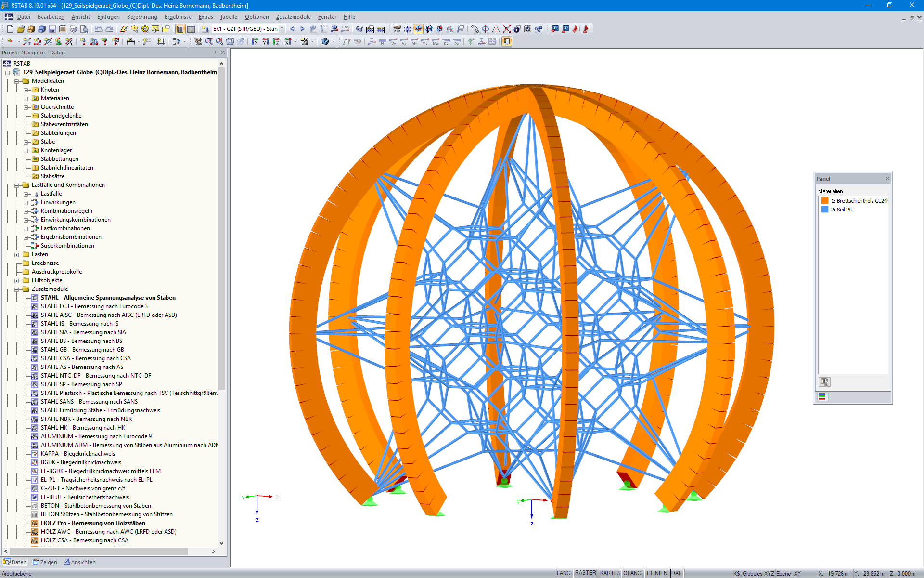Click the orange Brettschichtholz material swatch

click(825, 201)
